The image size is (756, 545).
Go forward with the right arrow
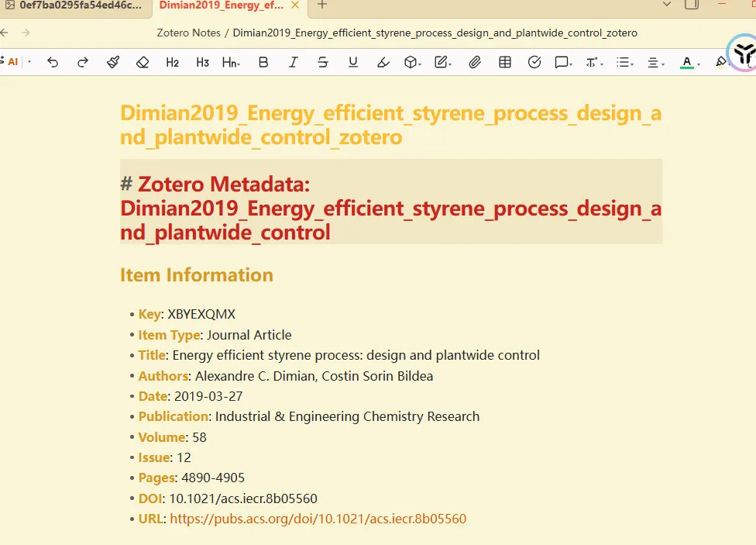[x=26, y=33]
